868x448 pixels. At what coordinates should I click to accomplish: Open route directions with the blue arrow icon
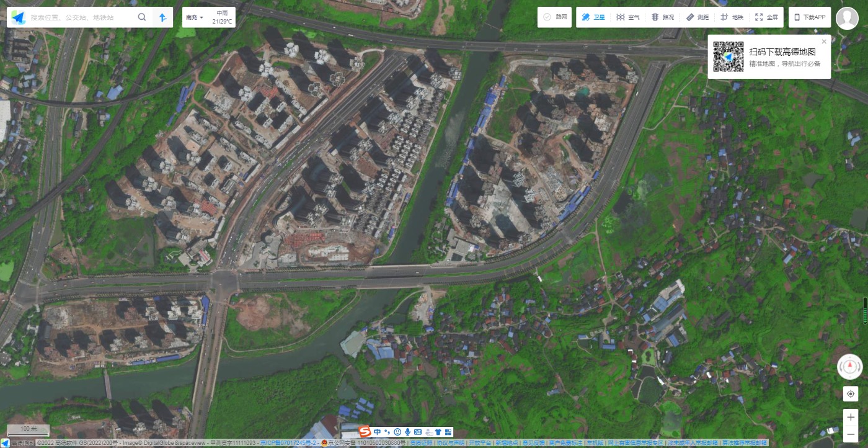pyautogui.click(x=162, y=17)
